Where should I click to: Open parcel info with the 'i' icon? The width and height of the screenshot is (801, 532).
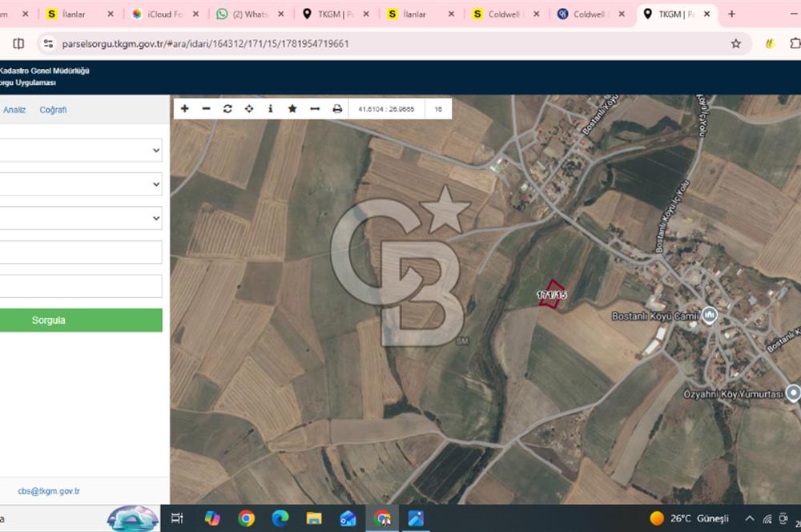click(271, 108)
